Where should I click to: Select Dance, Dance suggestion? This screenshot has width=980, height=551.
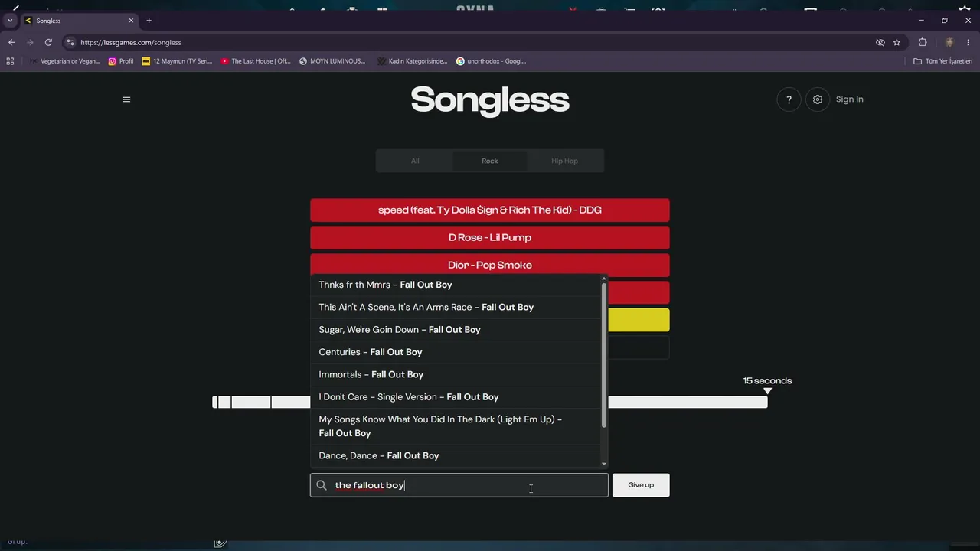(x=456, y=455)
